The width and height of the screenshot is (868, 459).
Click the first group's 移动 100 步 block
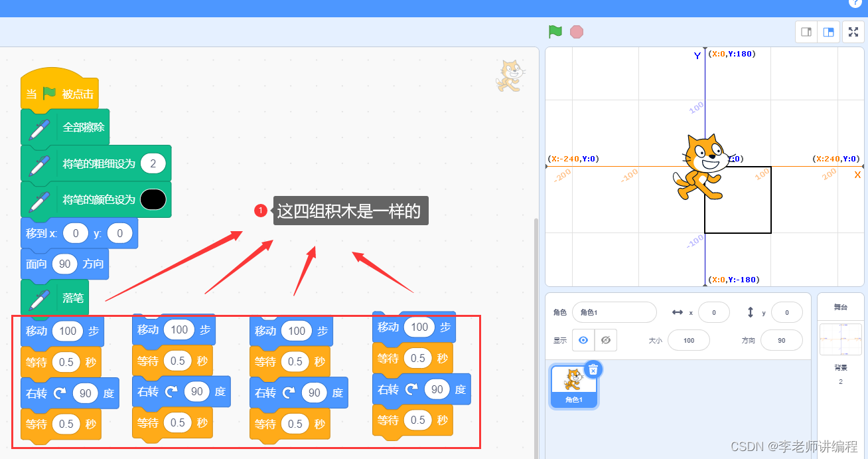pyautogui.click(x=62, y=331)
